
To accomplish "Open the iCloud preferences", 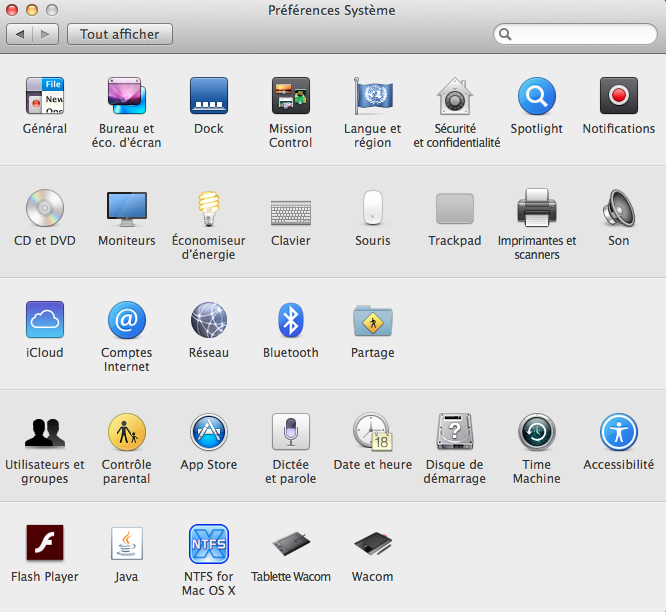I will tap(45, 321).
